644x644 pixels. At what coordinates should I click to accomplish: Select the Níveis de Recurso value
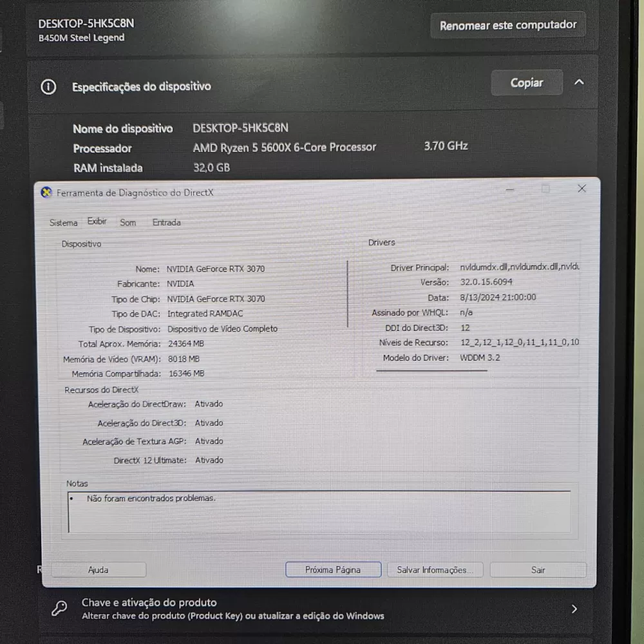[x=520, y=343]
